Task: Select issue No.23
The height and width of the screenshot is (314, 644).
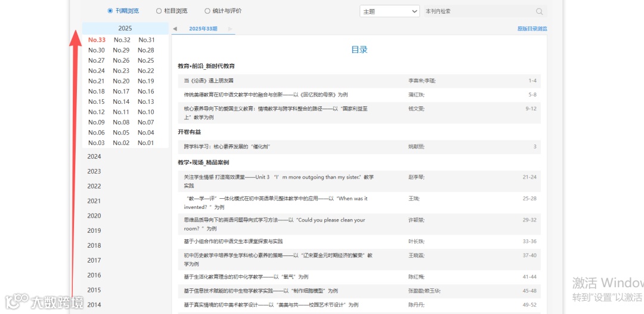Action: click(121, 70)
